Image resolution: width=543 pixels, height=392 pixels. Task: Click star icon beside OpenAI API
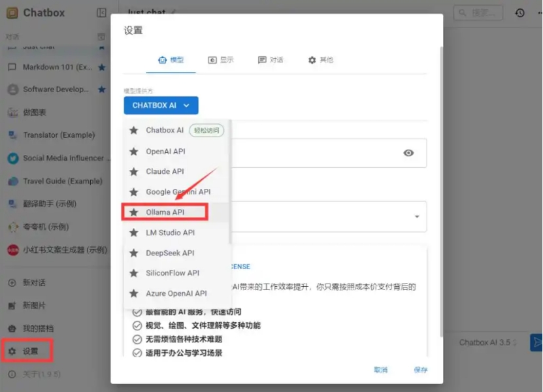[x=134, y=152]
